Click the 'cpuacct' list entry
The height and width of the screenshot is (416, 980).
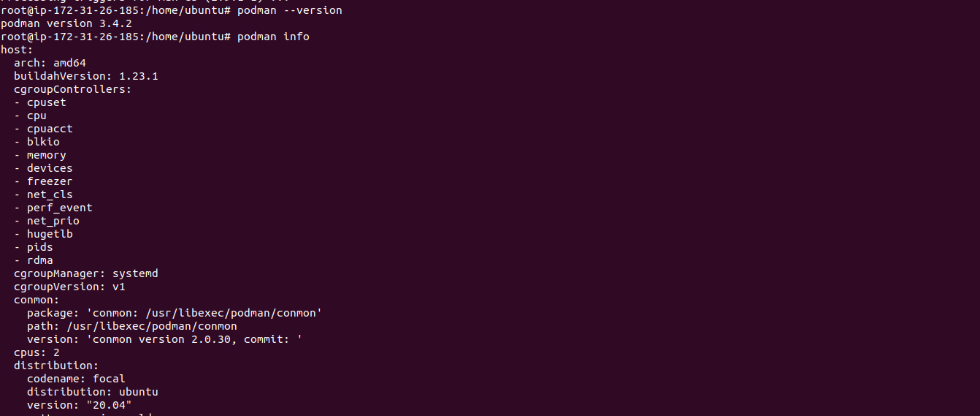[x=50, y=129]
